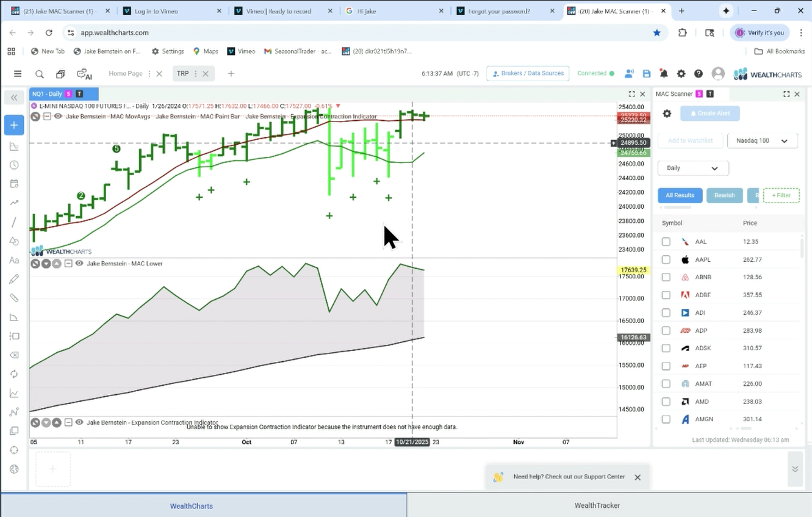Filter scanner by Bearish results
The image size is (812, 517).
tap(724, 195)
